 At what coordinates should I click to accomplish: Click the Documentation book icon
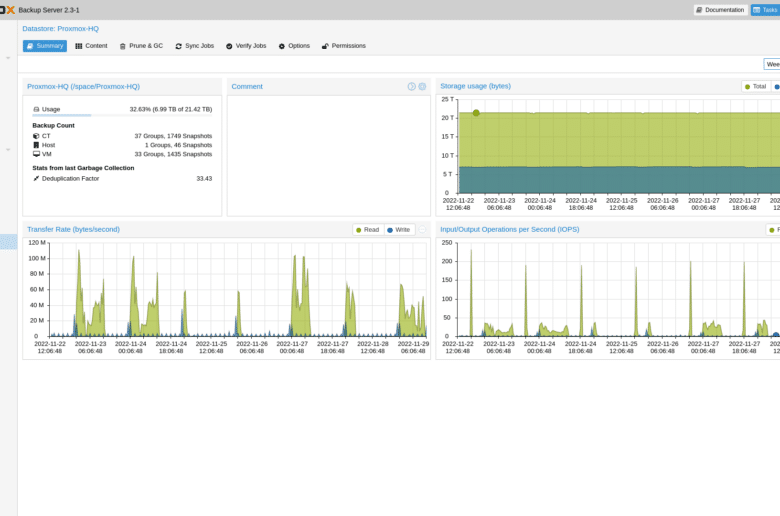tap(699, 10)
